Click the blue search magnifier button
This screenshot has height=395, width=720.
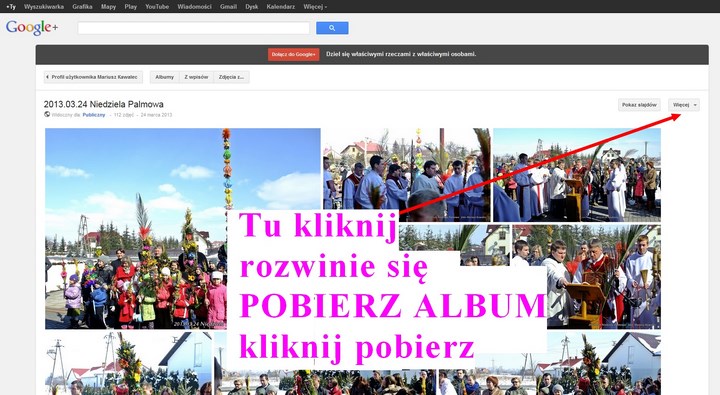(x=332, y=28)
